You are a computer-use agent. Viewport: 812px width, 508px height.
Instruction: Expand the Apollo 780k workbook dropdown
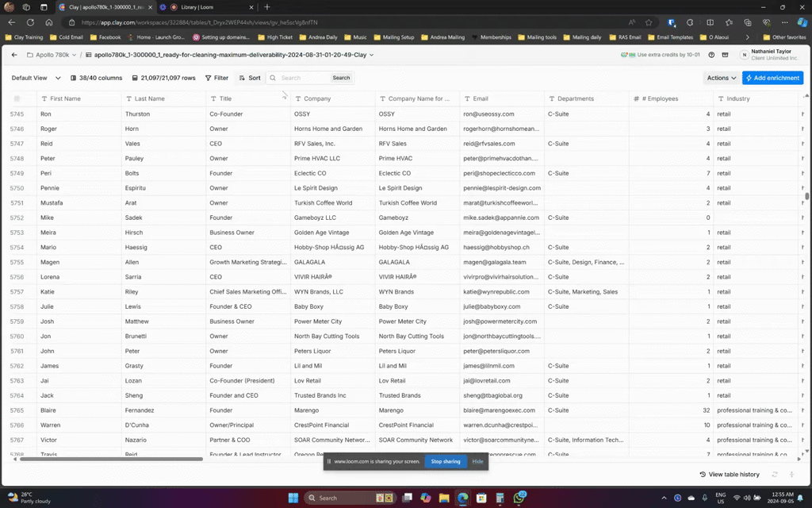pyautogui.click(x=74, y=55)
